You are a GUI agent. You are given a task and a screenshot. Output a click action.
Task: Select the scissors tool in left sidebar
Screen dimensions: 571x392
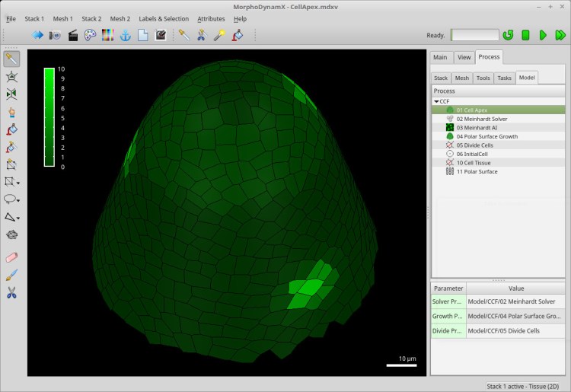click(x=11, y=293)
